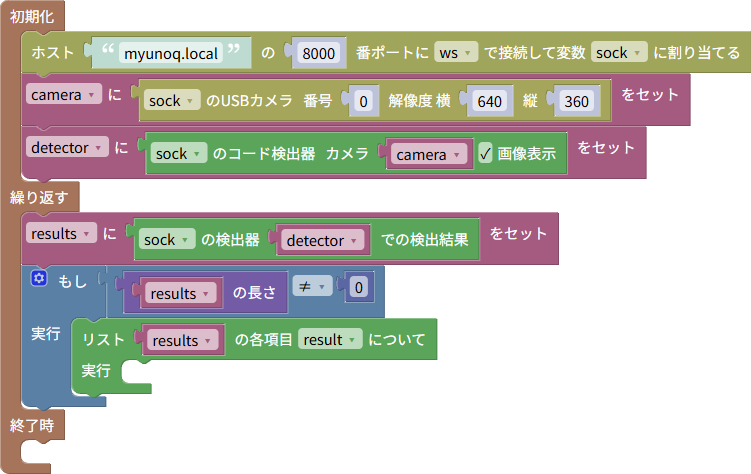Click the について text in loop block
Viewport: 751px width, 474px height.
tap(397, 339)
